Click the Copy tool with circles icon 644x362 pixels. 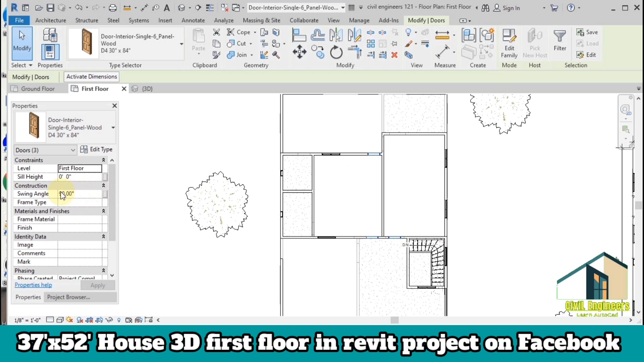[318, 52]
